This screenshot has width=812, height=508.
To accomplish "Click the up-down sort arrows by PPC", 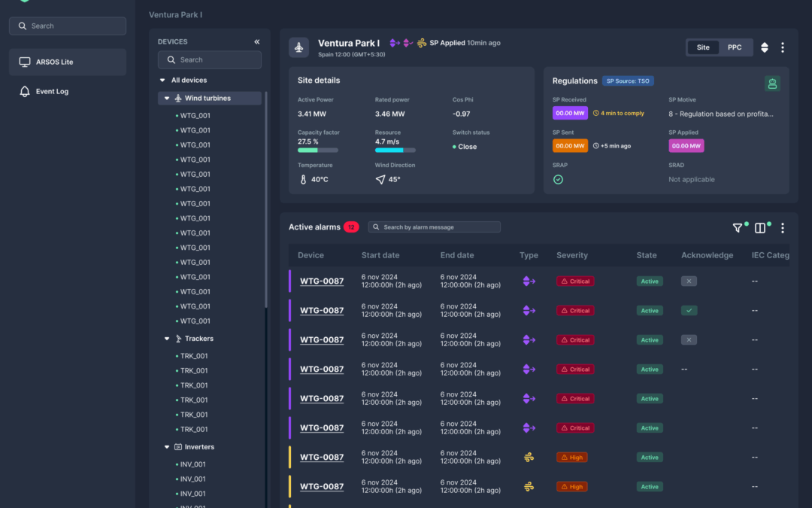I will [x=765, y=47].
